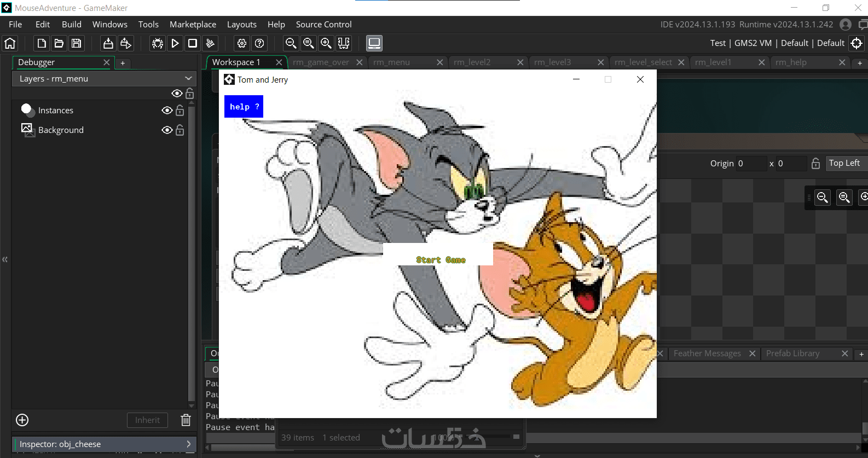868x458 pixels.
Task: Expand the Inspector: obj_cheese panel
Action: [x=104, y=444]
